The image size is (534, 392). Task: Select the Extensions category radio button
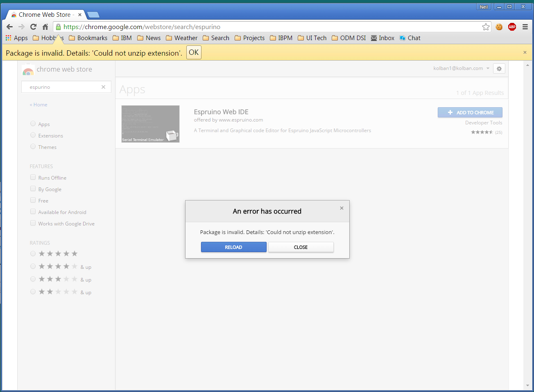point(33,135)
